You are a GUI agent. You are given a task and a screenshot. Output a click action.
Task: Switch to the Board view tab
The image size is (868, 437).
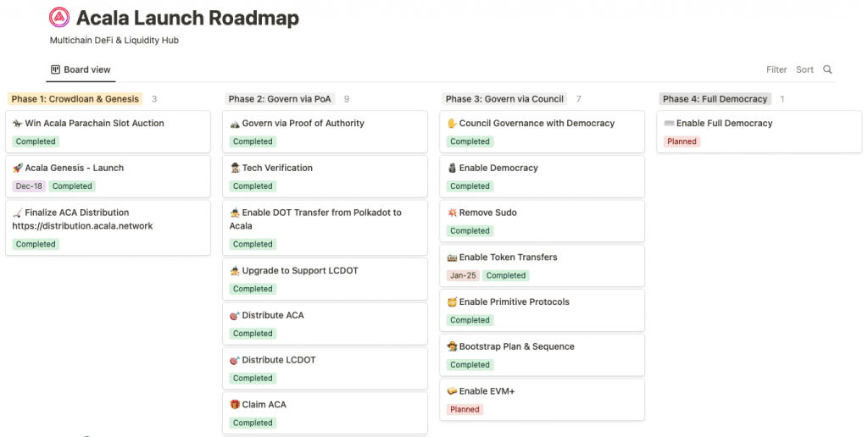pos(81,69)
